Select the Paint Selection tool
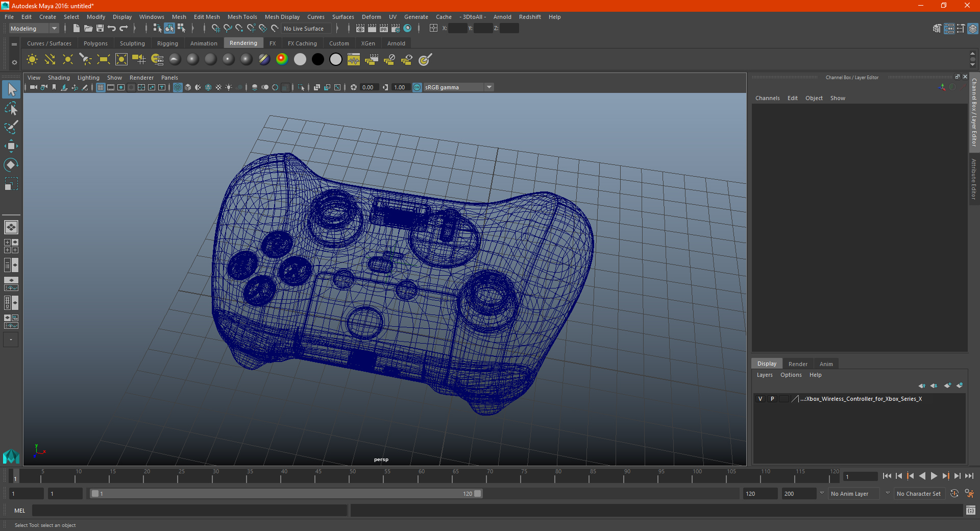Image resolution: width=980 pixels, height=531 pixels. tap(11, 127)
